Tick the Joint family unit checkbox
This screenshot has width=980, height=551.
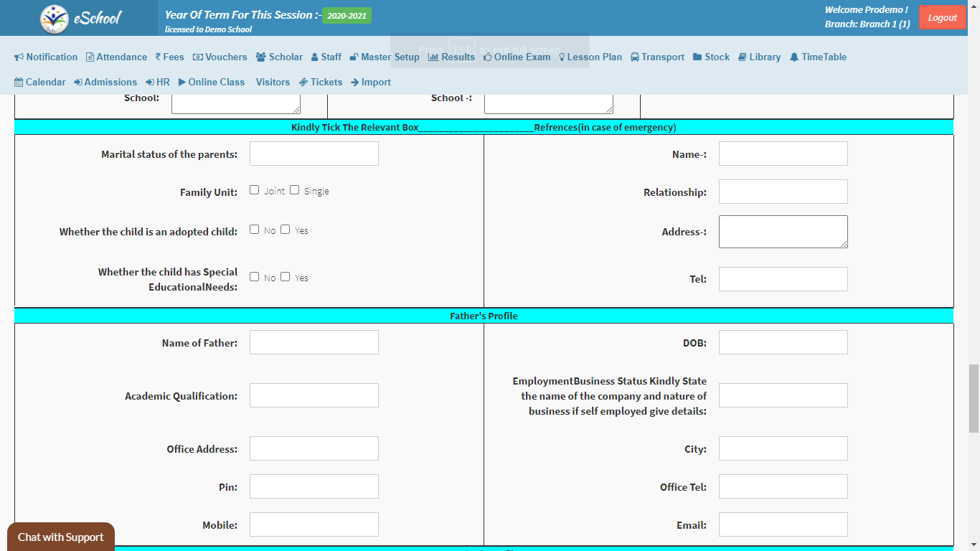click(255, 190)
